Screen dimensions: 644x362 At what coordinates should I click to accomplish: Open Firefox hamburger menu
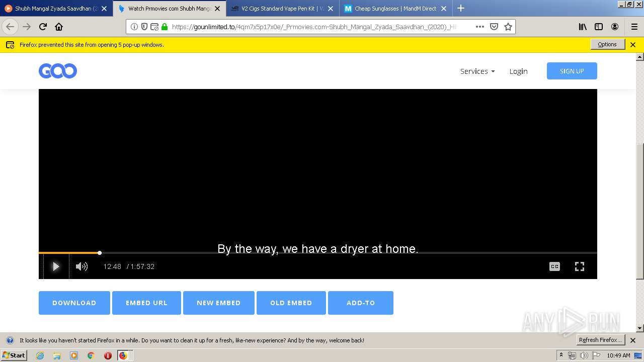[634, 27]
